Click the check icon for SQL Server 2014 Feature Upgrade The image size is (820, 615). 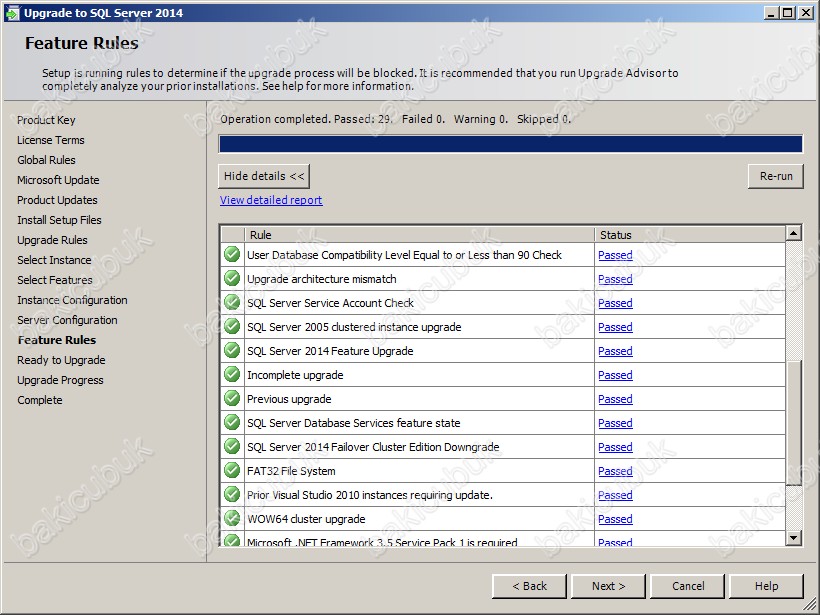[x=232, y=351]
